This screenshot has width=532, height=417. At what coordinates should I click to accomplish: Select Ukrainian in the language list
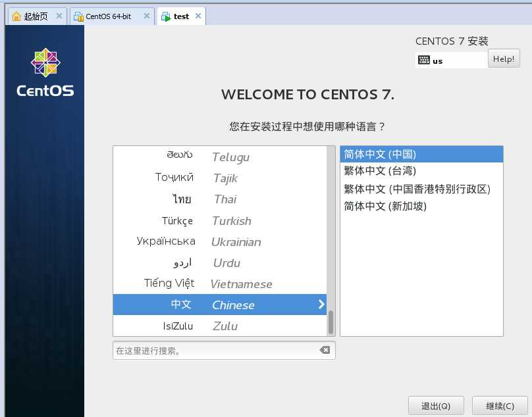click(x=220, y=242)
